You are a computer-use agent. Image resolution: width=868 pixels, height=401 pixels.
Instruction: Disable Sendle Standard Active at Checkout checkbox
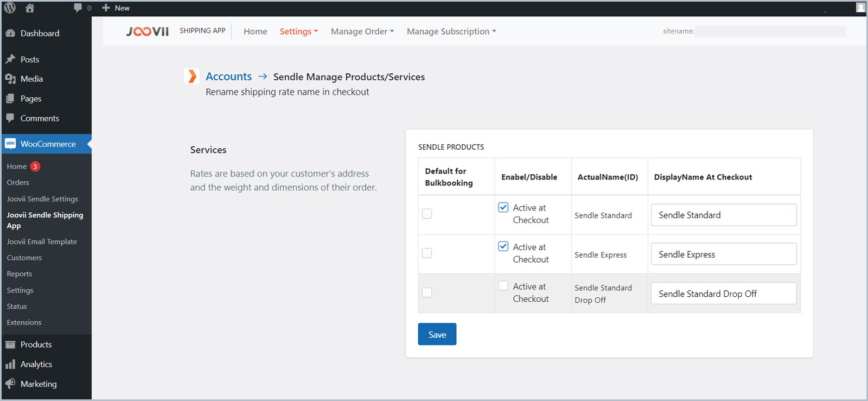tap(503, 207)
